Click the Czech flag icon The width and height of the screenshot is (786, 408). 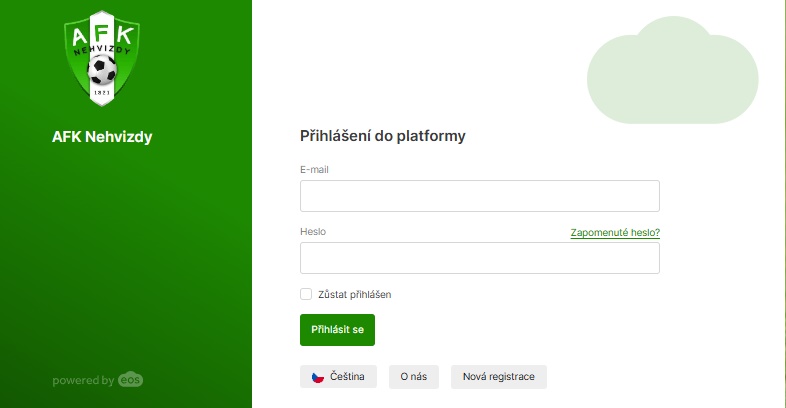[318, 377]
